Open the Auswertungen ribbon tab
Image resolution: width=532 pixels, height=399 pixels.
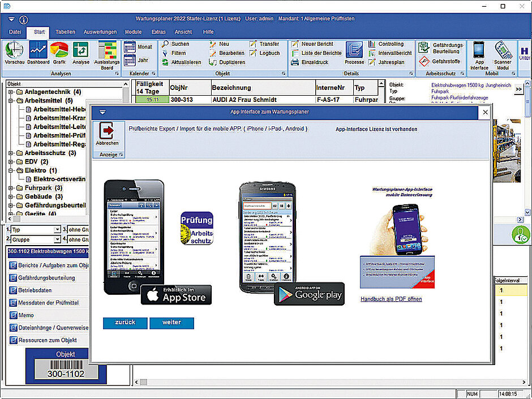coord(101,32)
